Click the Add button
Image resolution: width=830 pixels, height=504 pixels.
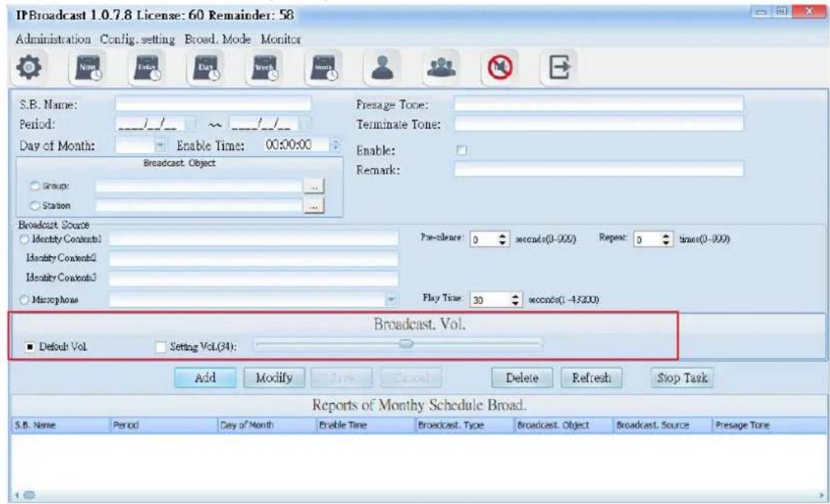pyautogui.click(x=205, y=378)
